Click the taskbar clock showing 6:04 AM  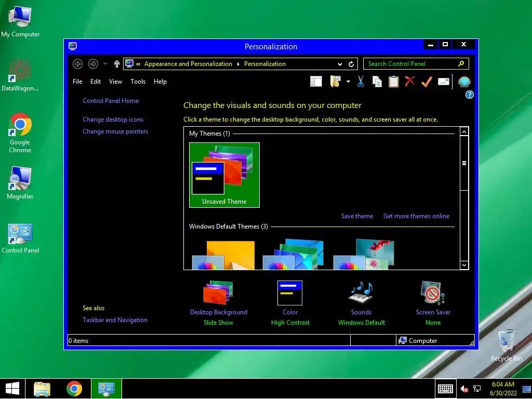coord(503,389)
